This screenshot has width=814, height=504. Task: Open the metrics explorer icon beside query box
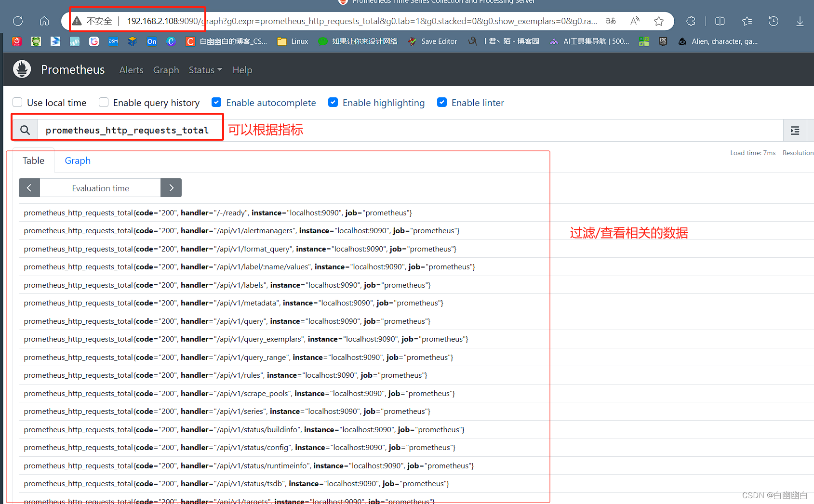point(795,130)
